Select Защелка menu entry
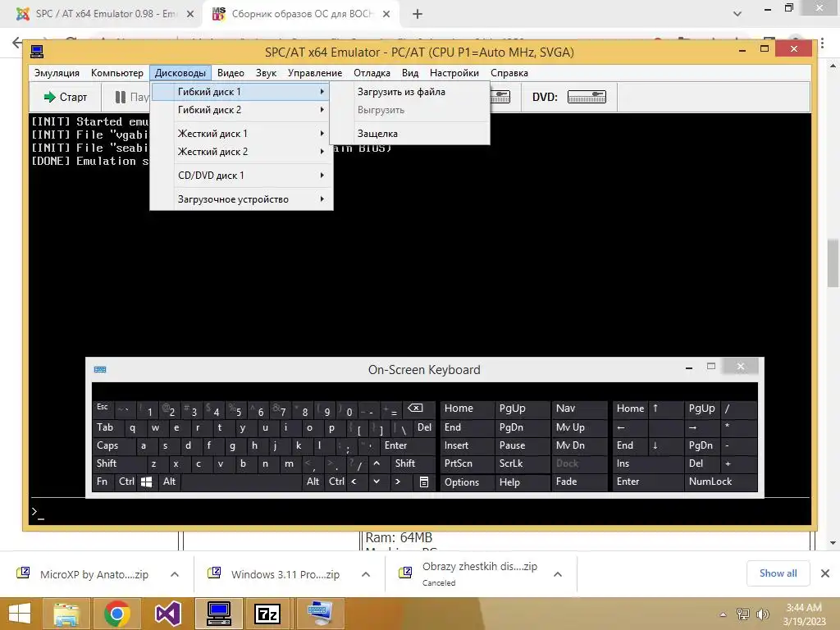Image resolution: width=840 pixels, height=630 pixels. coord(410,134)
